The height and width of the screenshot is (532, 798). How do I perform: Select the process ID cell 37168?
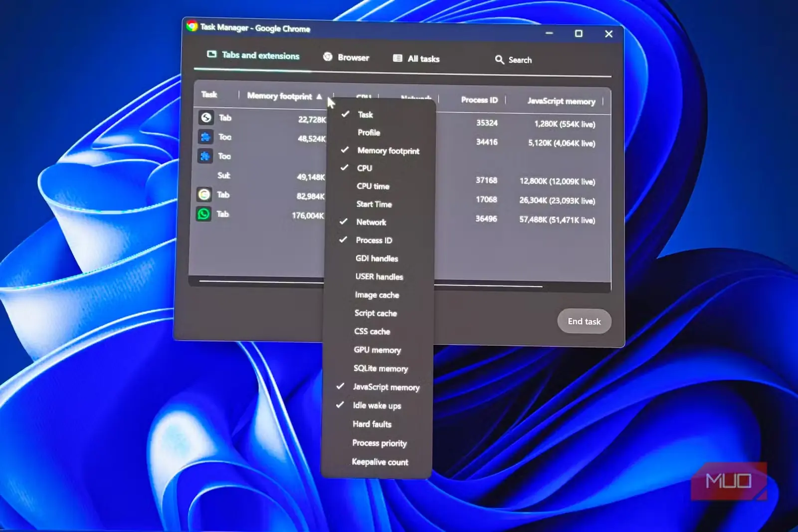pyautogui.click(x=486, y=180)
